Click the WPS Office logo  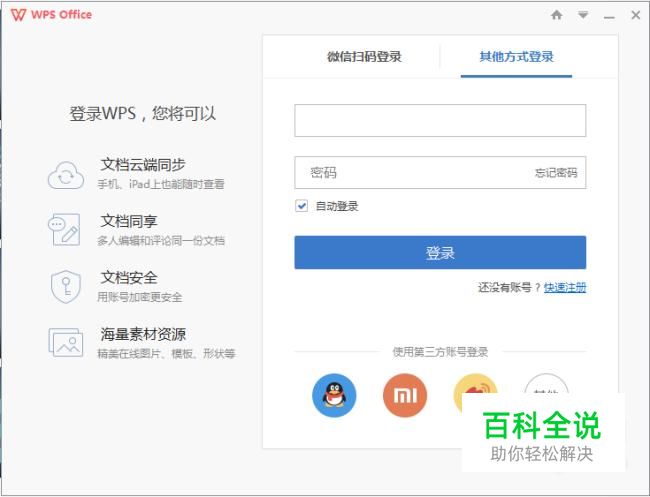[51, 15]
